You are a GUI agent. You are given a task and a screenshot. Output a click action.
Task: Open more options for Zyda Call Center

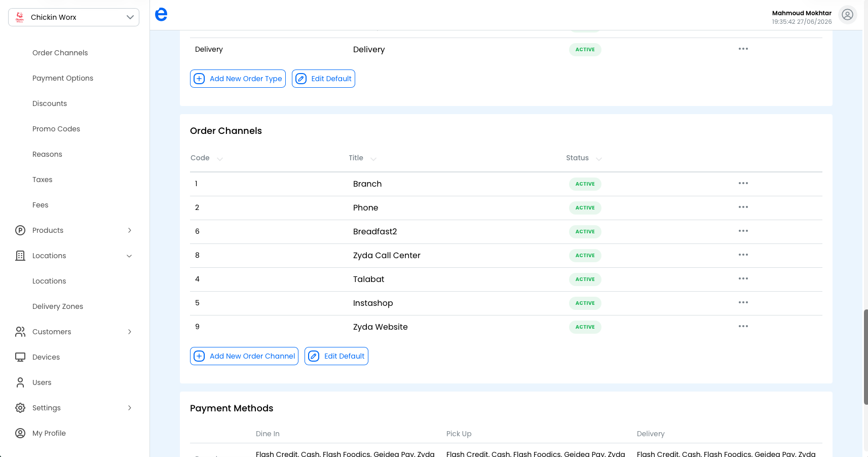pyautogui.click(x=743, y=255)
